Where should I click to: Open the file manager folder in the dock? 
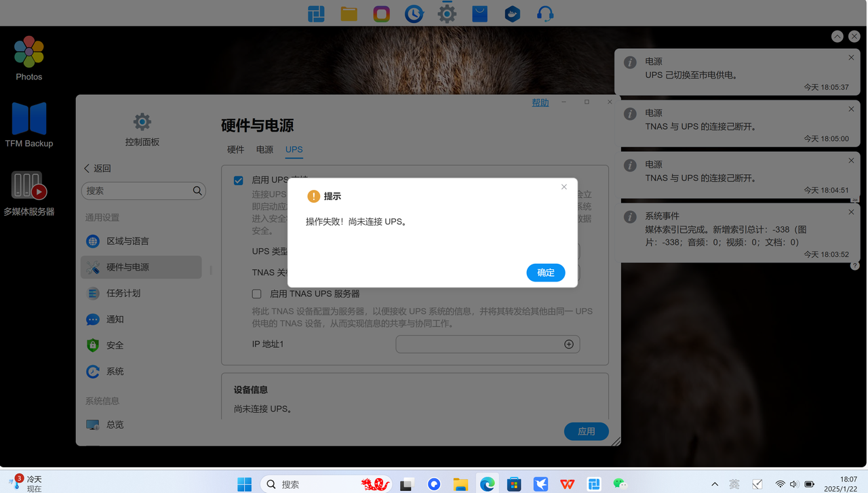[x=349, y=13]
